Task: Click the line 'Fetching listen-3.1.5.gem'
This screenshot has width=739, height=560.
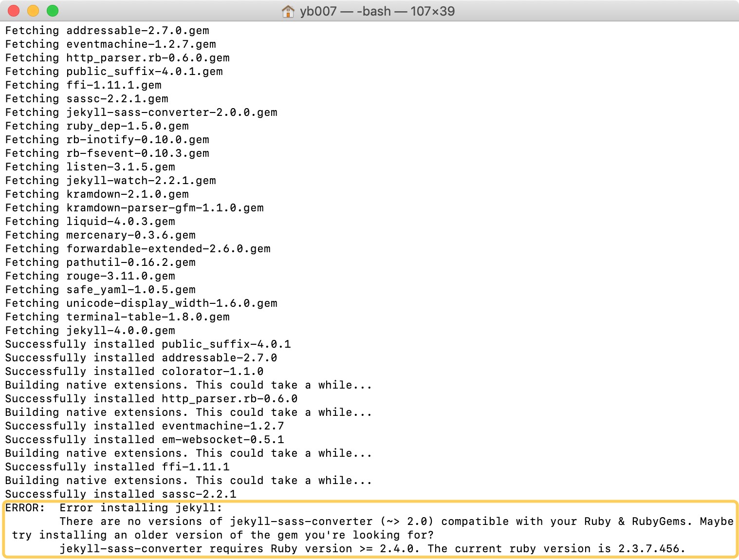Action: [90, 167]
